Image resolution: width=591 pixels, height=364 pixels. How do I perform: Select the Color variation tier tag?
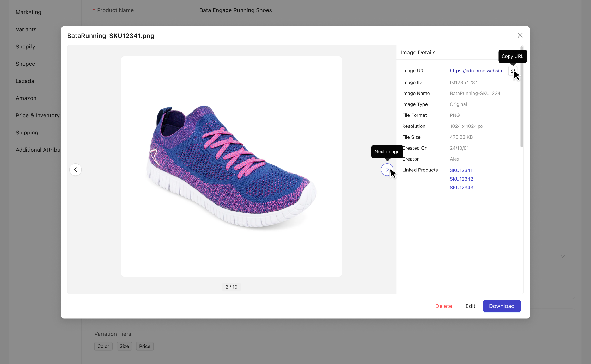pyautogui.click(x=103, y=346)
